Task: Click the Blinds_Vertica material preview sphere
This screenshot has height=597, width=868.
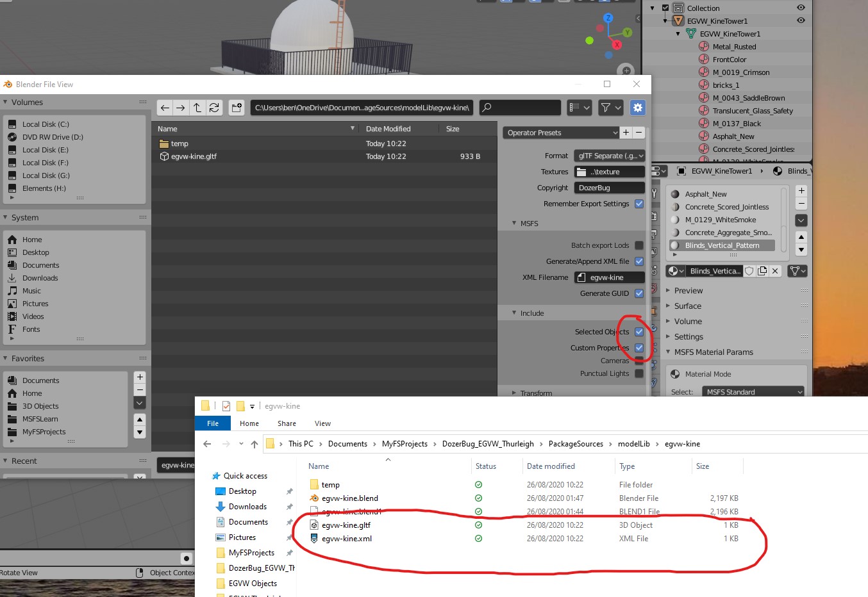Action: point(674,271)
